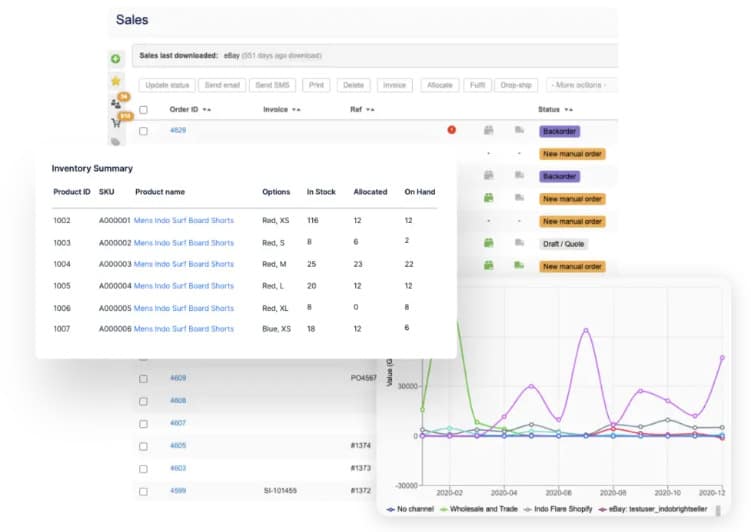This screenshot has width=751, height=532.
Task: Tick the select-all checkbox in Sales header
Action: 143,110
